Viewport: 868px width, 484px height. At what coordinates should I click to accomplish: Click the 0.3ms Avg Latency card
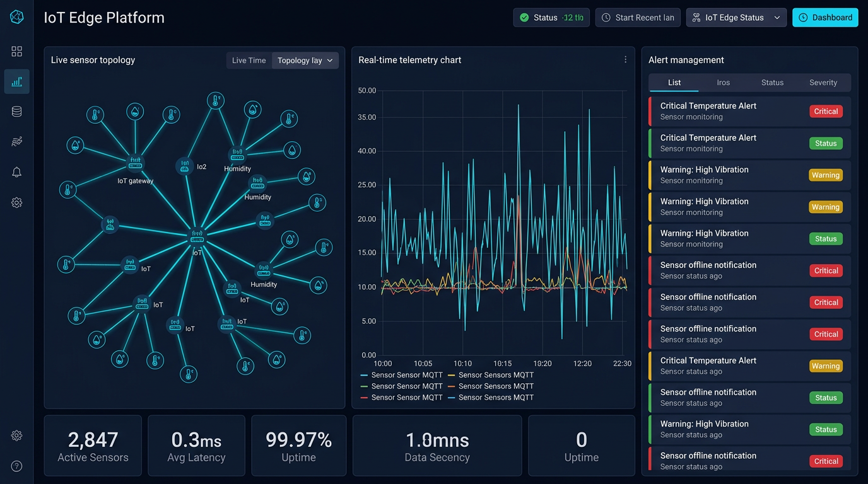pyautogui.click(x=196, y=446)
